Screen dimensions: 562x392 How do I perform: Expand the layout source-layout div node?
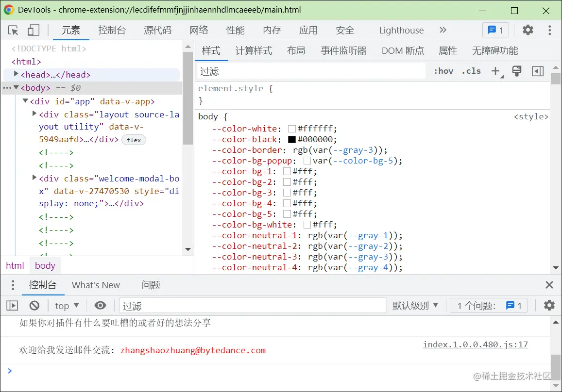(34, 114)
